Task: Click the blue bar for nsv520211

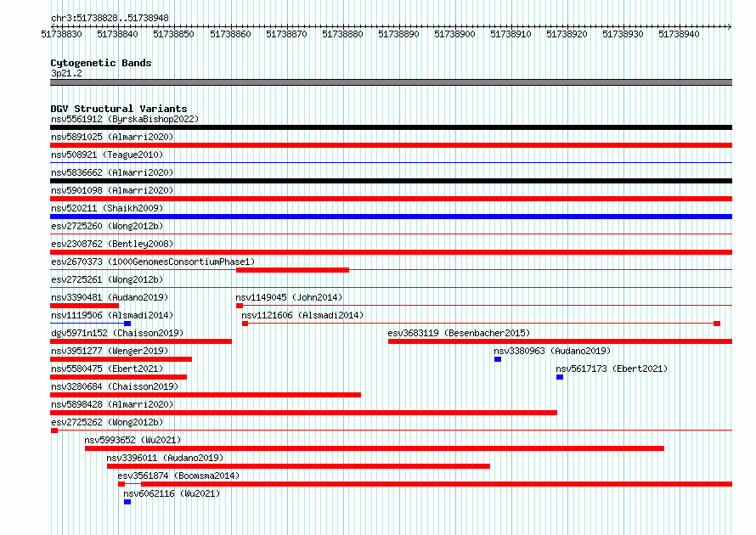Action: point(391,217)
